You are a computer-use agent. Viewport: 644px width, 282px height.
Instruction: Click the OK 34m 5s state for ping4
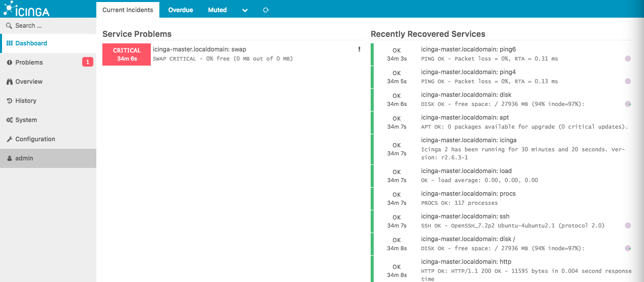tap(396, 77)
